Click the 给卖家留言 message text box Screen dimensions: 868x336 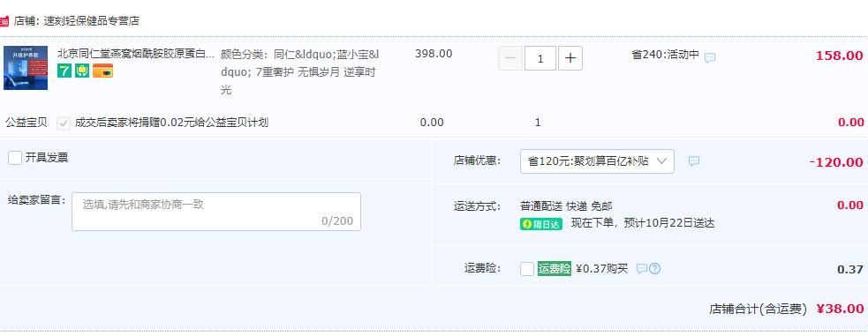(216, 212)
